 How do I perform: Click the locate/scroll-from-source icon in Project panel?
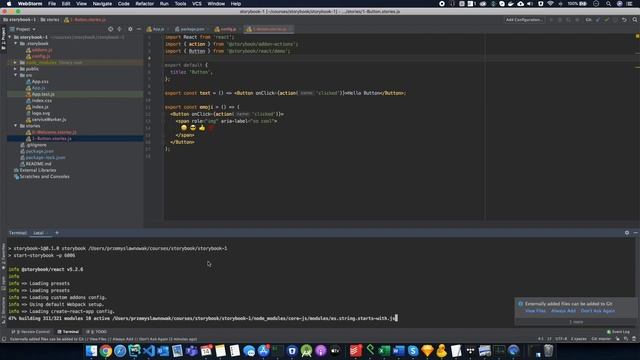pos(111,29)
